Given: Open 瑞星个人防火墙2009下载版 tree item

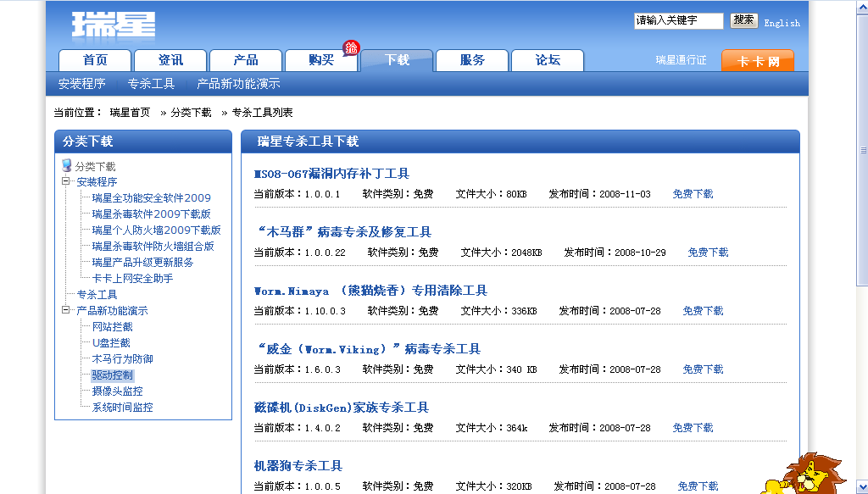Looking at the screenshot, I should pyautogui.click(x=156, y=230).
